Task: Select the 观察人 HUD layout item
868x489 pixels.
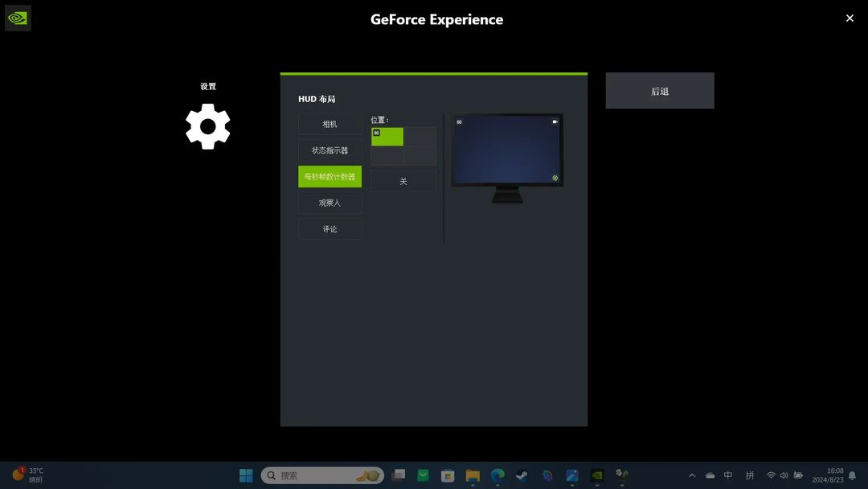Action: point(330,203)
